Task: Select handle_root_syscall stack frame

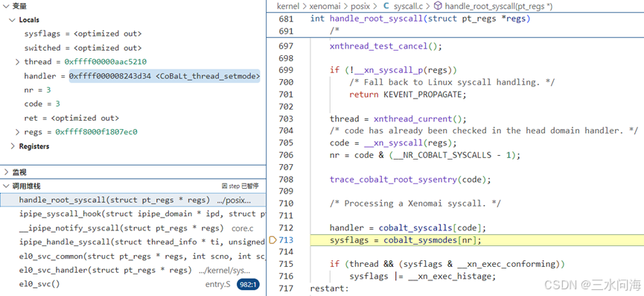Action: coord(133,201)
